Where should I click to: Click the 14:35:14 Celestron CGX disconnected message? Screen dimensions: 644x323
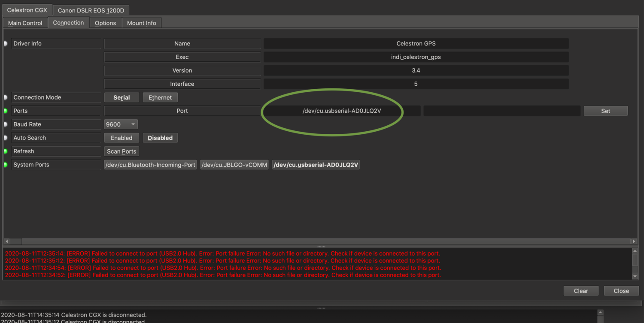coord(74,315)
